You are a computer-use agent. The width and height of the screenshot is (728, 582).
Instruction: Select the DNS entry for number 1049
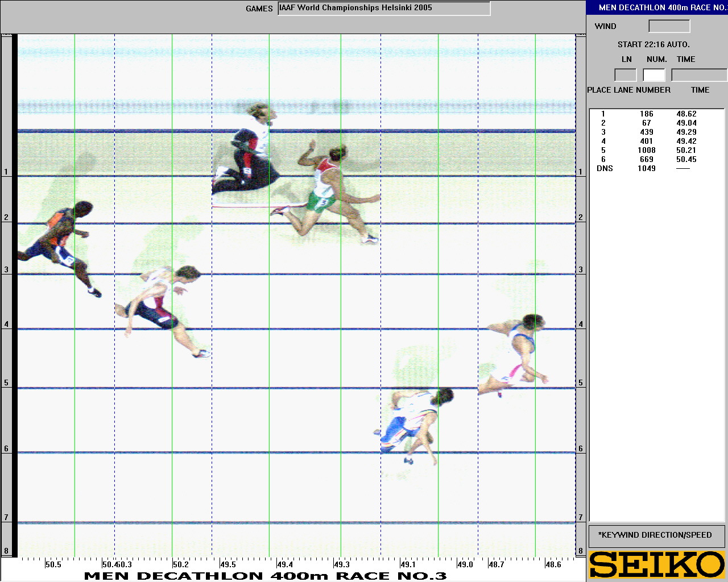(x=647, y=169)
